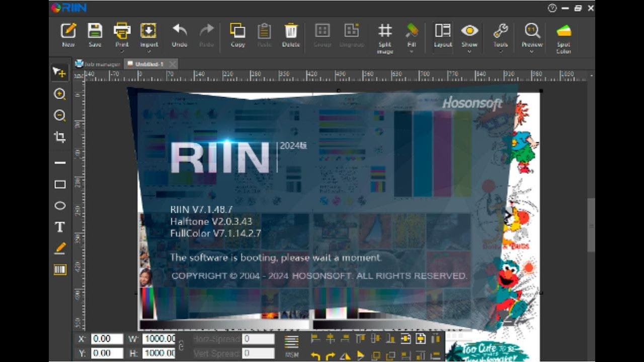Select the Rectangle shape tool
This screenshot has width=644, height=362.
60,185
